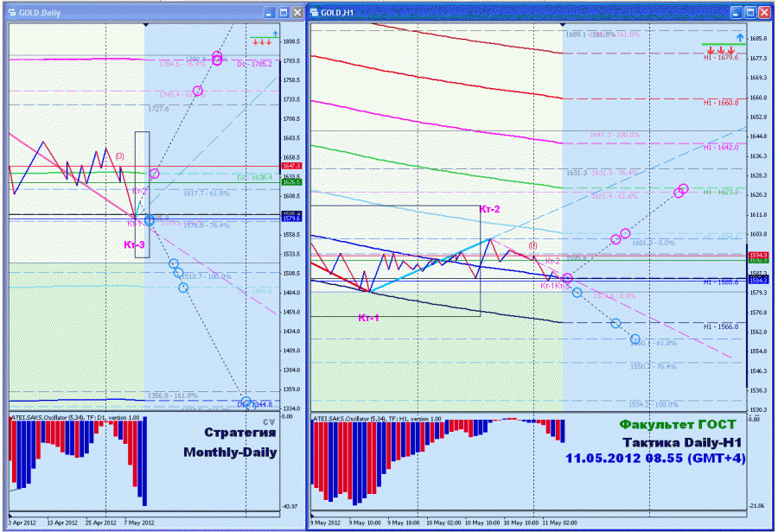Click the blue 1579.6 price tag in Daily
Screen dimensions: 778x532
click(292, 218)
